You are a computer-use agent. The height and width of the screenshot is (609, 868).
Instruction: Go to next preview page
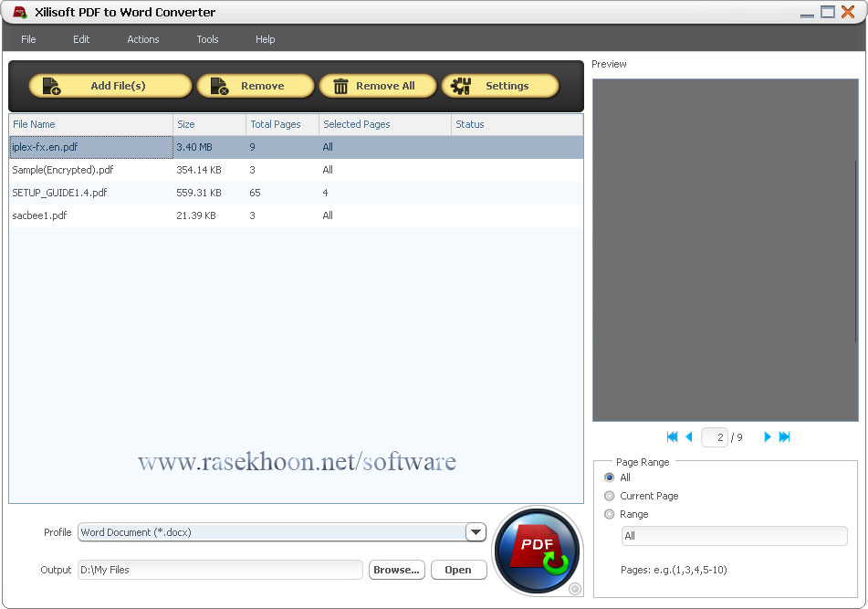768,436
